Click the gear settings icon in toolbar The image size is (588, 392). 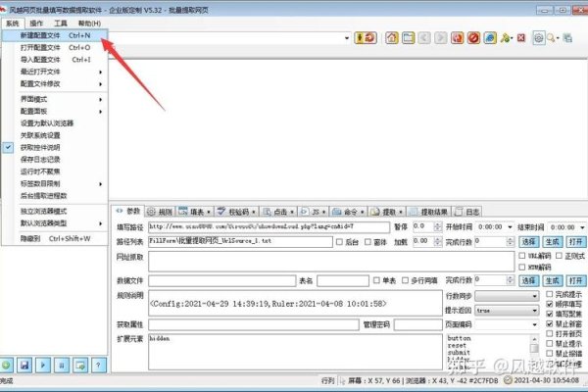(x=538, y=38)
